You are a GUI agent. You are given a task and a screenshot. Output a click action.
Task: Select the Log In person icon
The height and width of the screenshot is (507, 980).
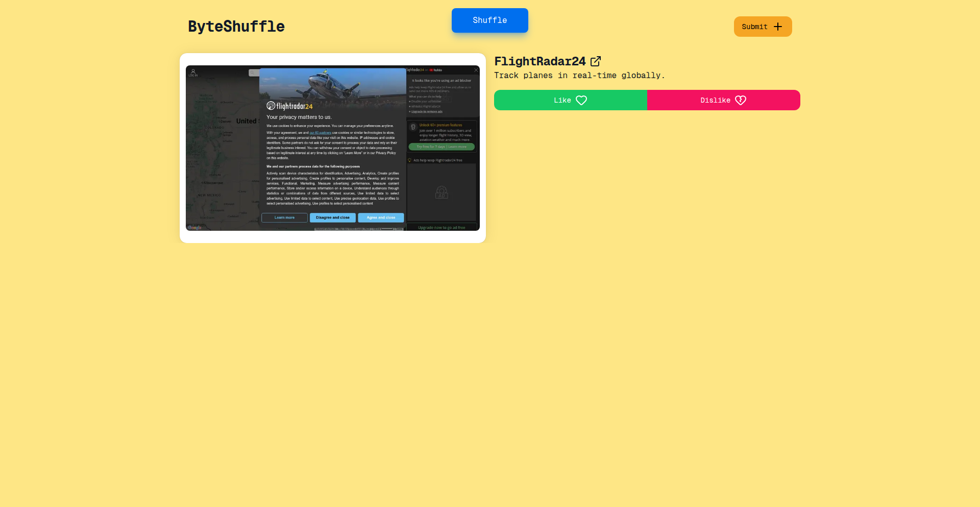(x=193, y=71)
